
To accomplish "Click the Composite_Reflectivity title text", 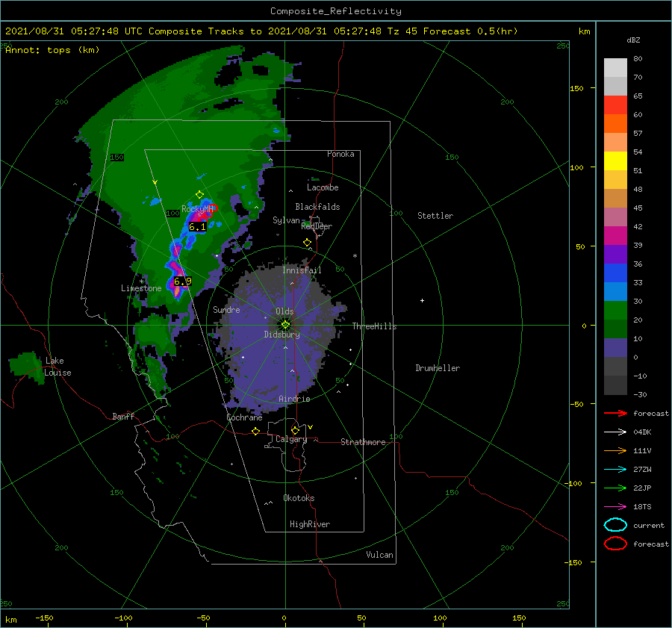I will pyautogui.click(x=336, y=11).
